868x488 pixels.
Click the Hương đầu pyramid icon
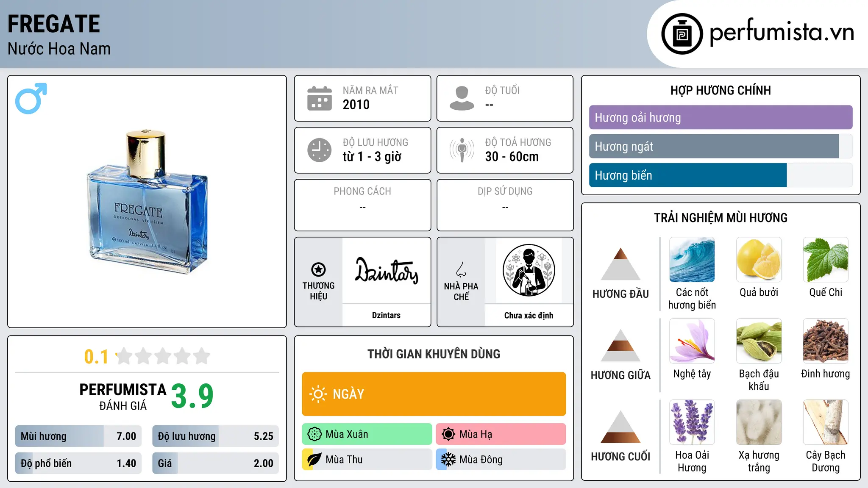[x=620, y=264]
